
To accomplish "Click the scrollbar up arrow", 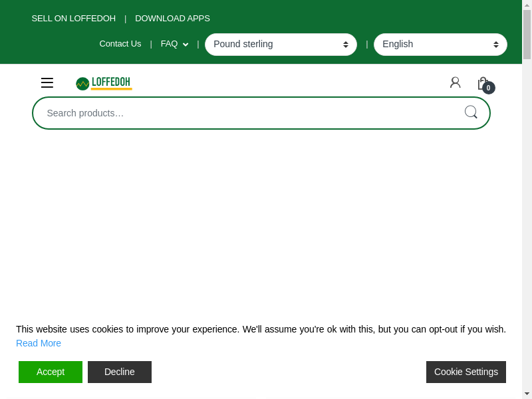I will coord(527,5).
